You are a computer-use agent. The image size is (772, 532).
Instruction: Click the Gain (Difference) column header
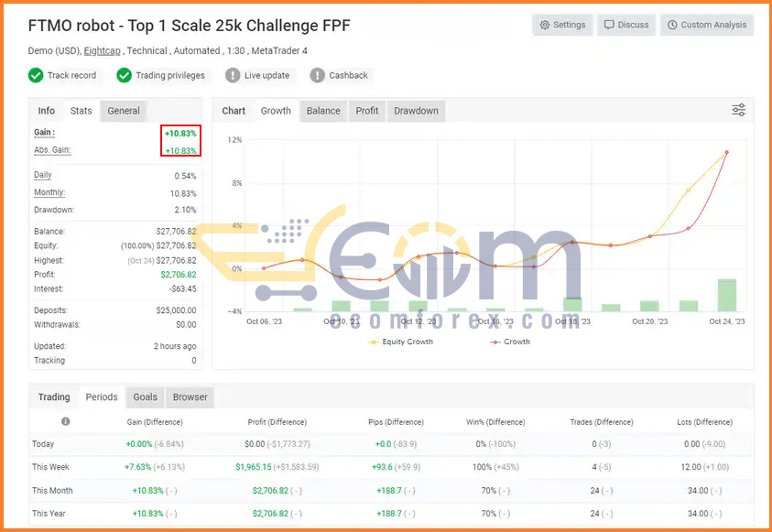[155, 422]
